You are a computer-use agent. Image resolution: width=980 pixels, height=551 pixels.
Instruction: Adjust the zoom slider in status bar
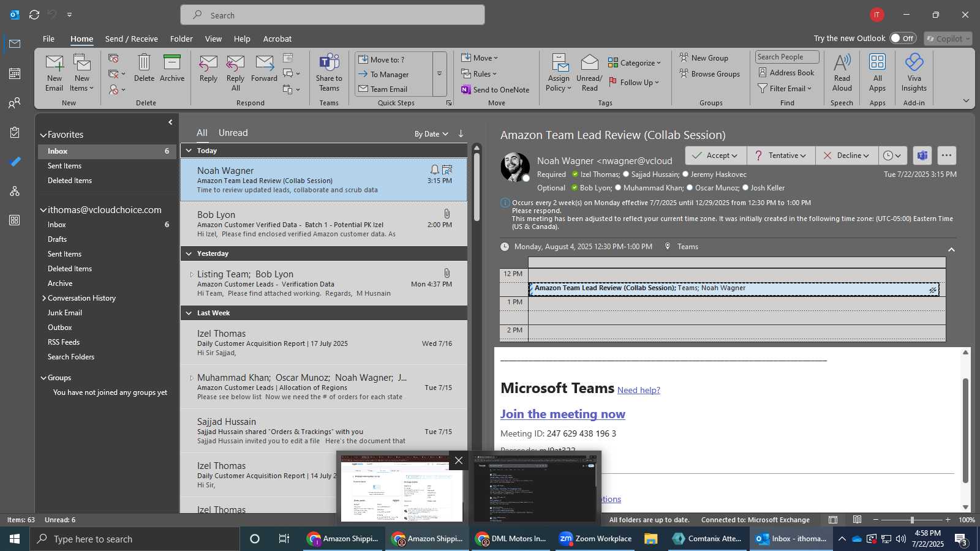click(x=912, y=520)
